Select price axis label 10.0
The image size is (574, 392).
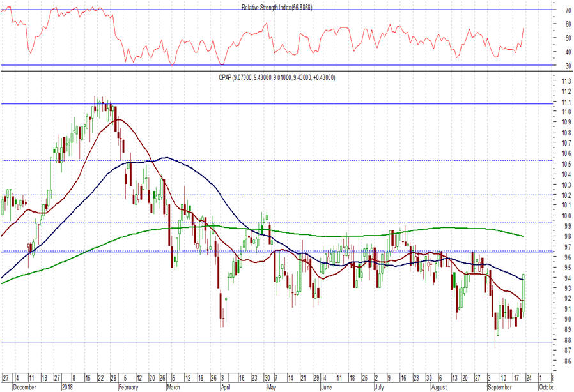click(x=567, y=216)
